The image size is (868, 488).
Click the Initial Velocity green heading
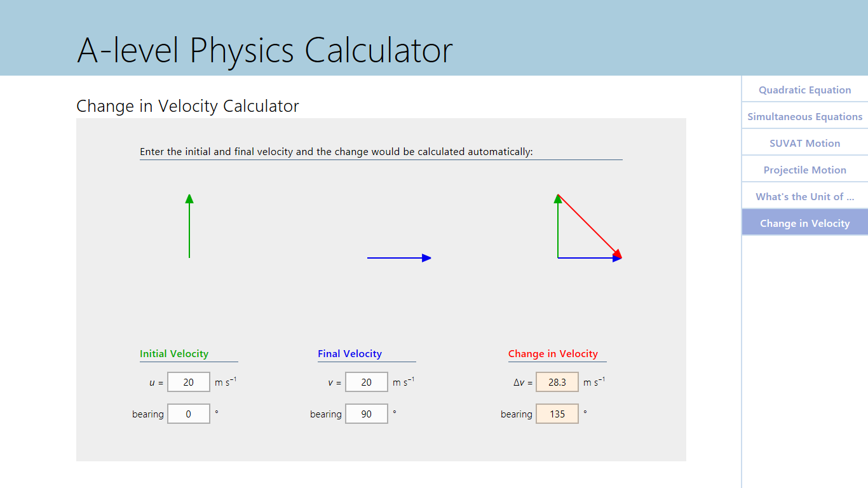coord(174,354)
